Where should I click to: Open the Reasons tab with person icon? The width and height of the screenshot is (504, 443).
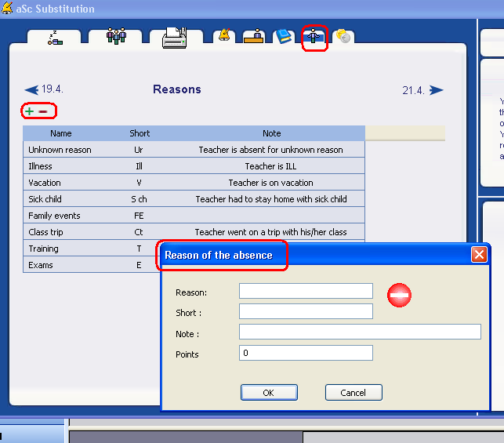(314, 37)
